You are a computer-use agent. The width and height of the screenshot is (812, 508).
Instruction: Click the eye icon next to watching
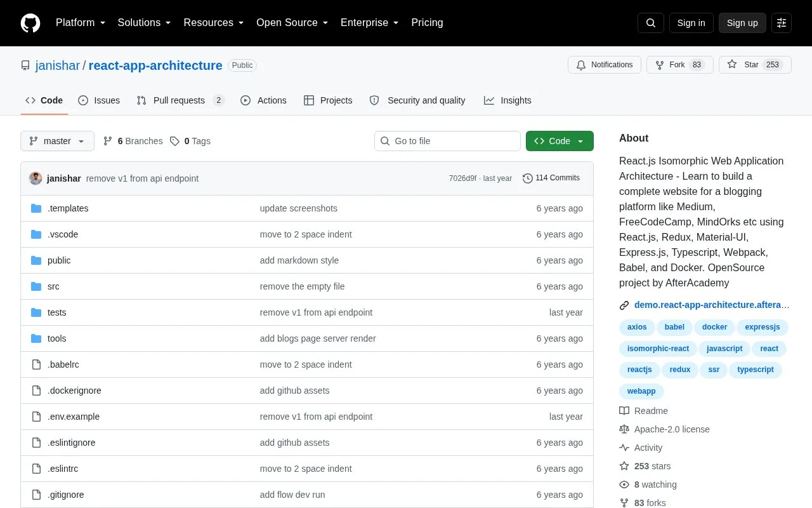tap(624, 485)
